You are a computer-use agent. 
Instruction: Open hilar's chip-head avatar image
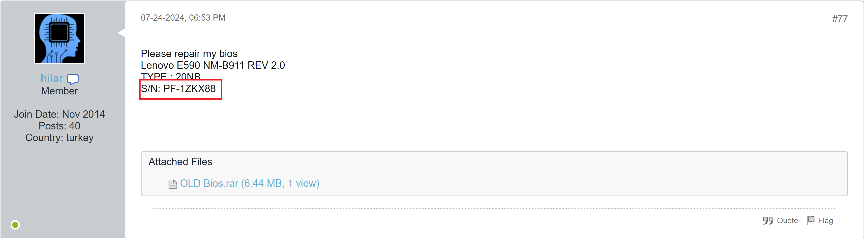[x=59, y=39]
